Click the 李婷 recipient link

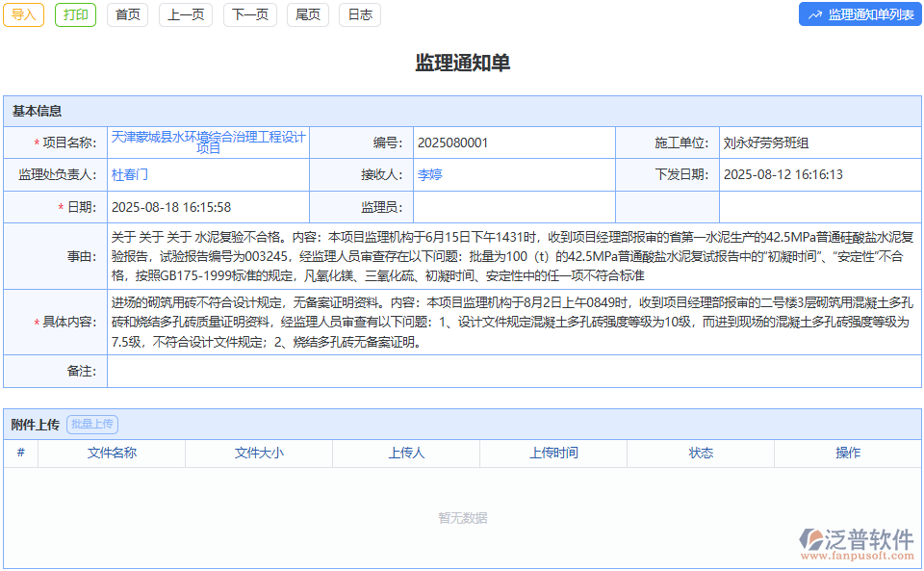pos(430,175)
